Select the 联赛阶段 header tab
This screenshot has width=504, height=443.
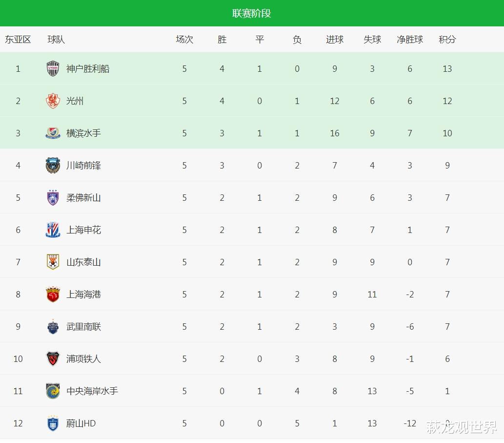click(252, 13)
